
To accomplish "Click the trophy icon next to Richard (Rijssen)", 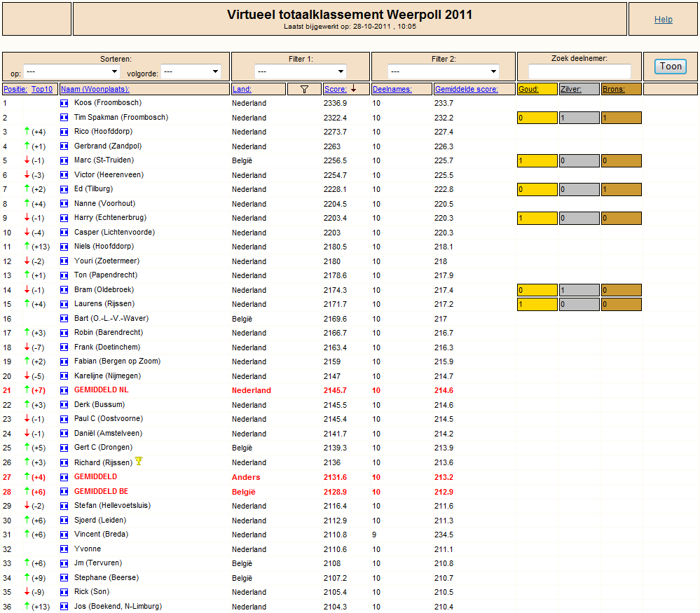I will tap(139, 461).
